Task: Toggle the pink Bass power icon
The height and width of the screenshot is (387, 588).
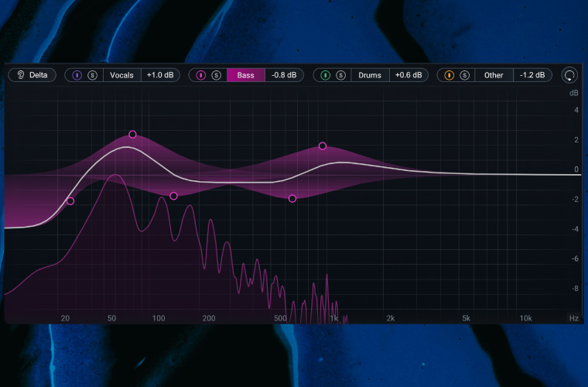Action: tap(201, 75)
